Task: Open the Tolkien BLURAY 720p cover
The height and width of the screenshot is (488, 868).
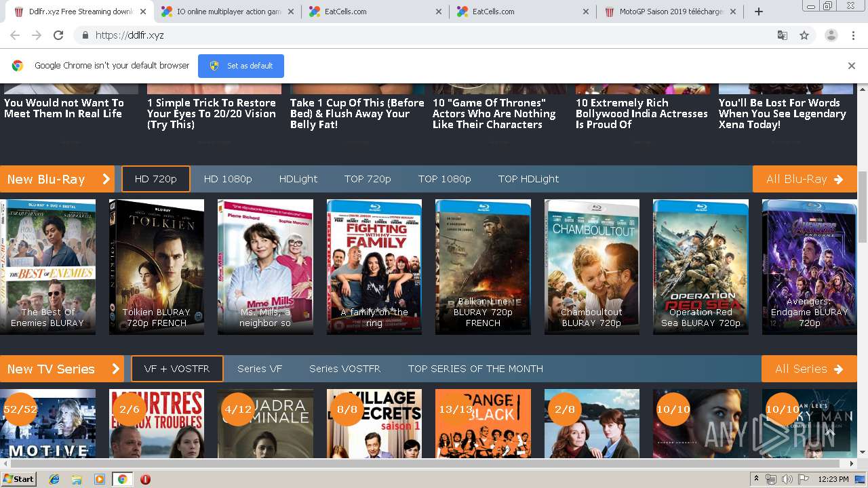Action: [157, 266]
